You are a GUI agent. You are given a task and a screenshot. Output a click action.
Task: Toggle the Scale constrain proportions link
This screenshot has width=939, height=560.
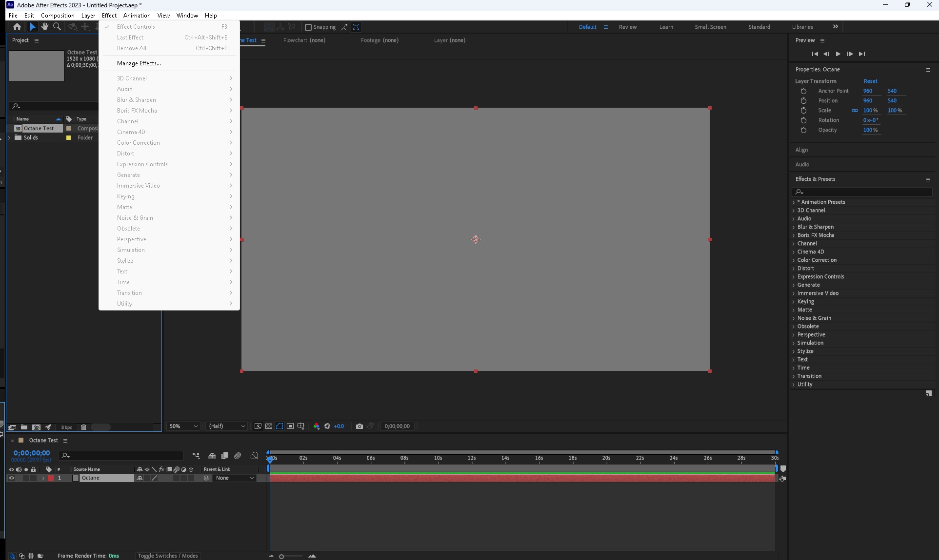(855, 111)
